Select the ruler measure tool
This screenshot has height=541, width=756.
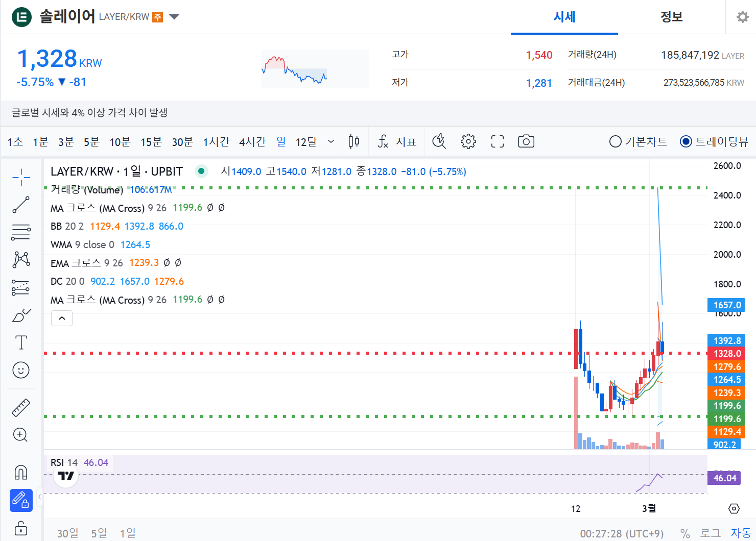coord(21,407)
